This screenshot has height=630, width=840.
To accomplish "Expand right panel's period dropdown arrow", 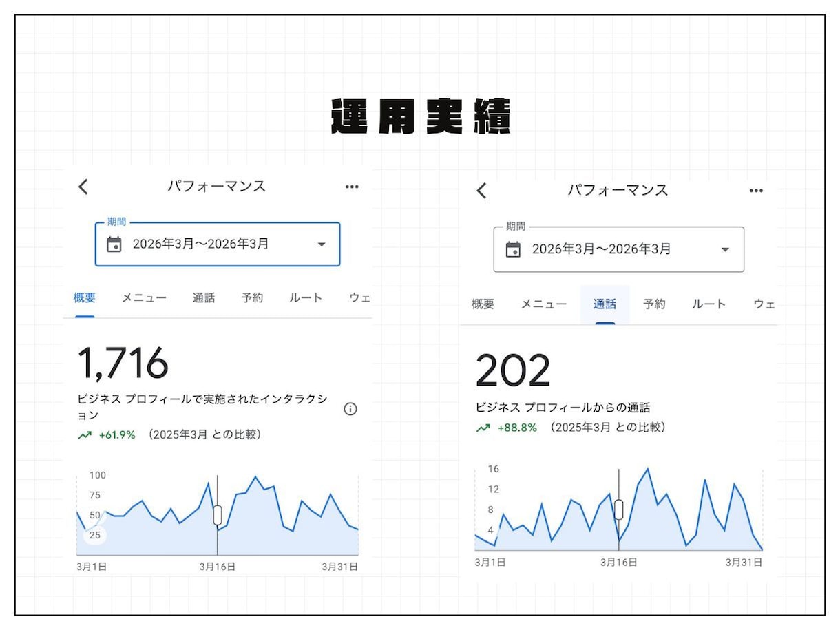I will pyautogui.click(x=724, y=249).
